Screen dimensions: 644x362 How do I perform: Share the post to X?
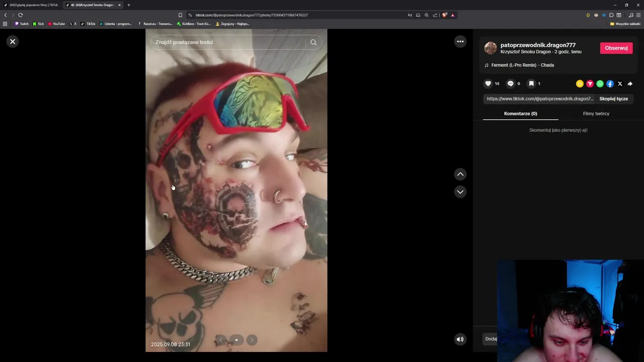[x=620, y=84]
